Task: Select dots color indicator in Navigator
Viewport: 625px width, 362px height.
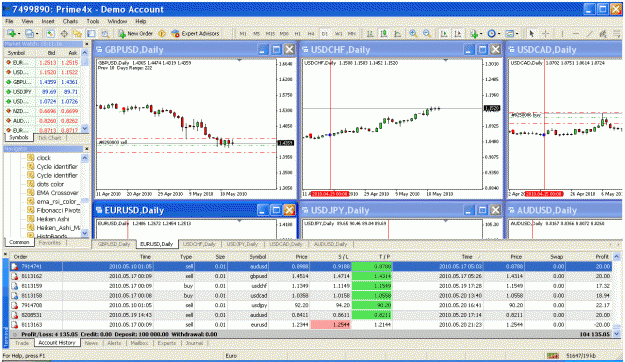Action: pos(45,184)
